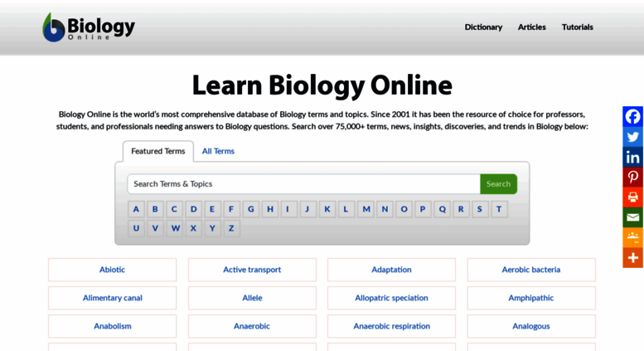Browse terms starting with letter D
The height and width of the screenshot is (351, 644).
(193, 209)
